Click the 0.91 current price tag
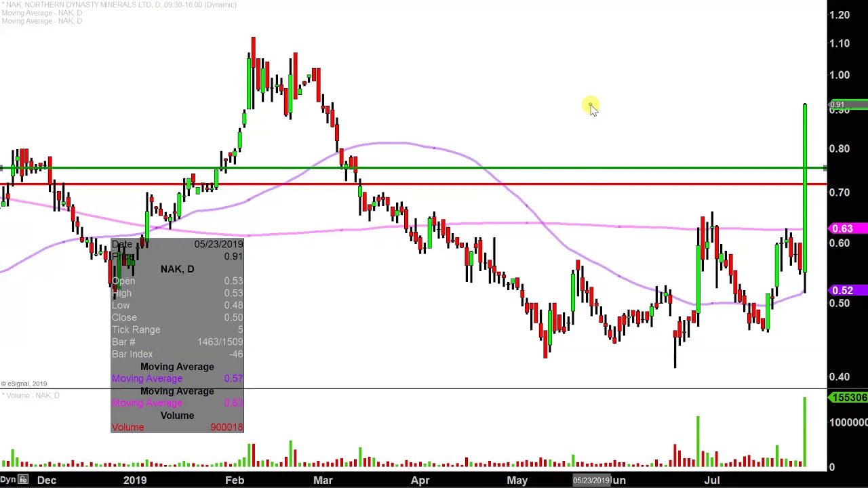 pyautogui.click(x=848, y=105)
